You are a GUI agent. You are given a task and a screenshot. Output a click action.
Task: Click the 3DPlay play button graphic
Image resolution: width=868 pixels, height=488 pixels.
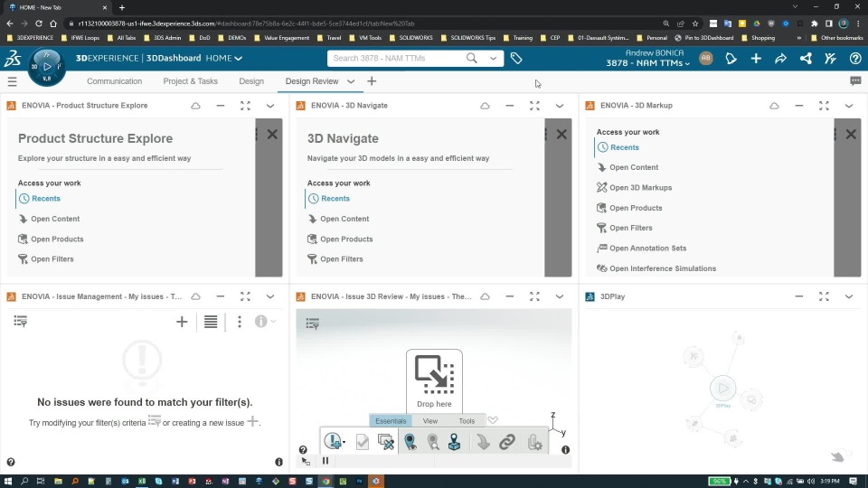[x=723, y=388]
